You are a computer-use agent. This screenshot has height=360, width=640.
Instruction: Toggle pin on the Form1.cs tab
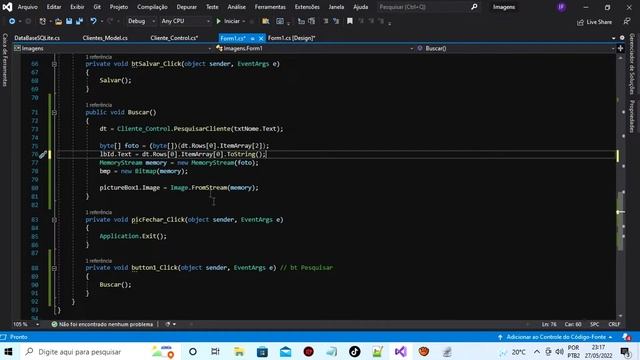[x=252, y=38]
